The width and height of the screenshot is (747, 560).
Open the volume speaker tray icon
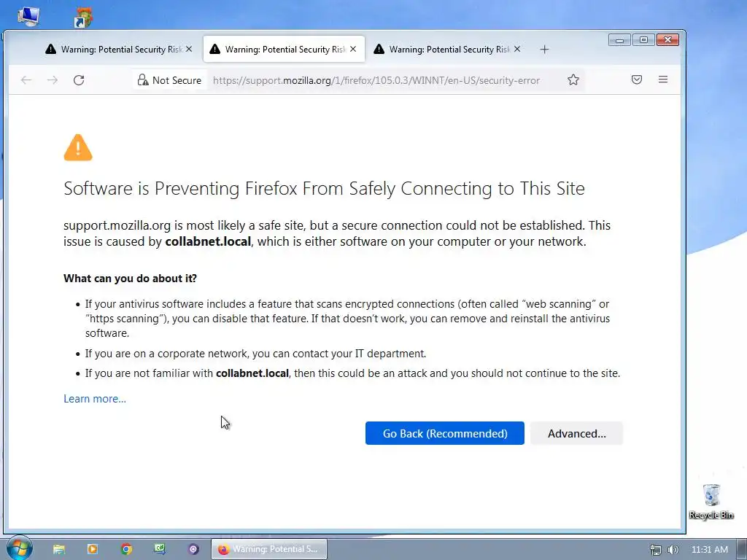click(x=673, y=550)
